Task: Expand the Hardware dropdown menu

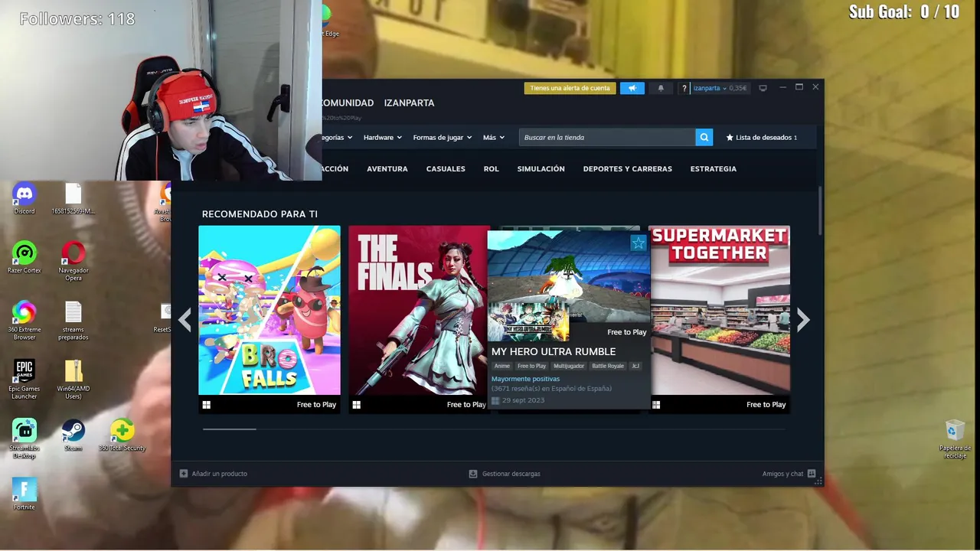Action: coord(382,138)
